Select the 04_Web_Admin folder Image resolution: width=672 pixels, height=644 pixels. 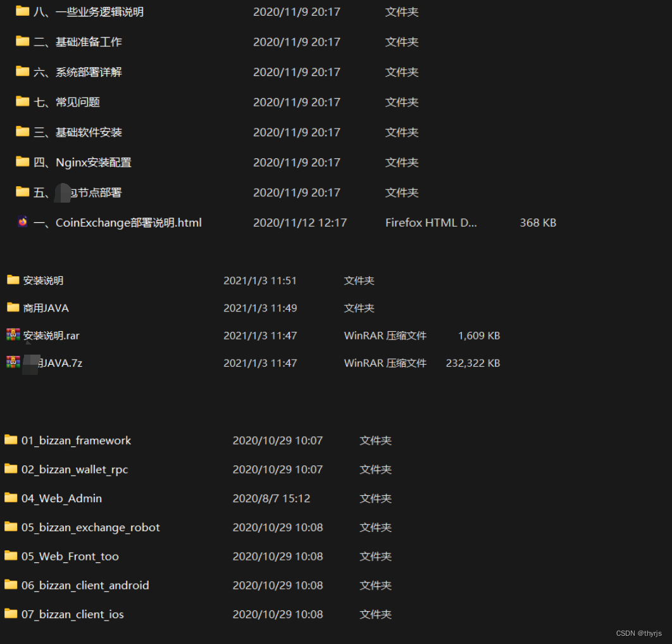pyautogui.click(x=61, y=498)
